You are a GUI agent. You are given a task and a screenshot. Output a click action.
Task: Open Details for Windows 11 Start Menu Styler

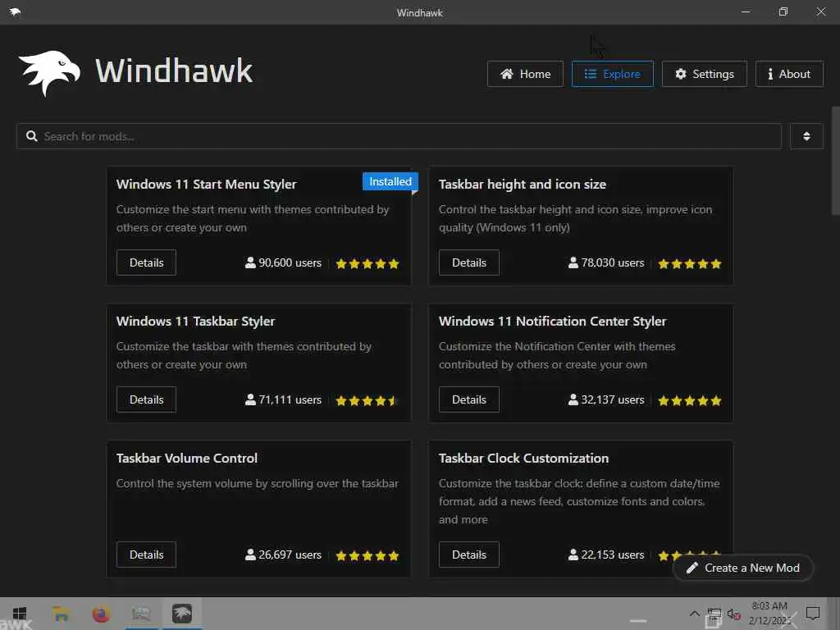(146, 262)
